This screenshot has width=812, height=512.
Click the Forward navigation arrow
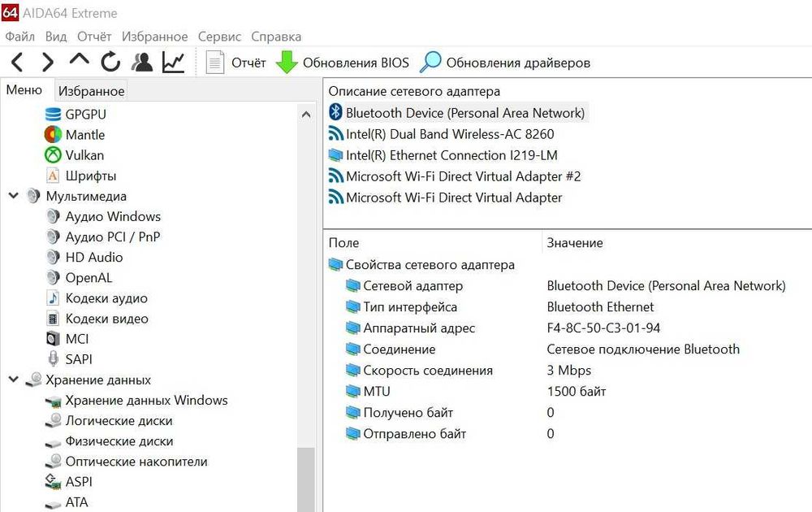click(x=48, y=63)
